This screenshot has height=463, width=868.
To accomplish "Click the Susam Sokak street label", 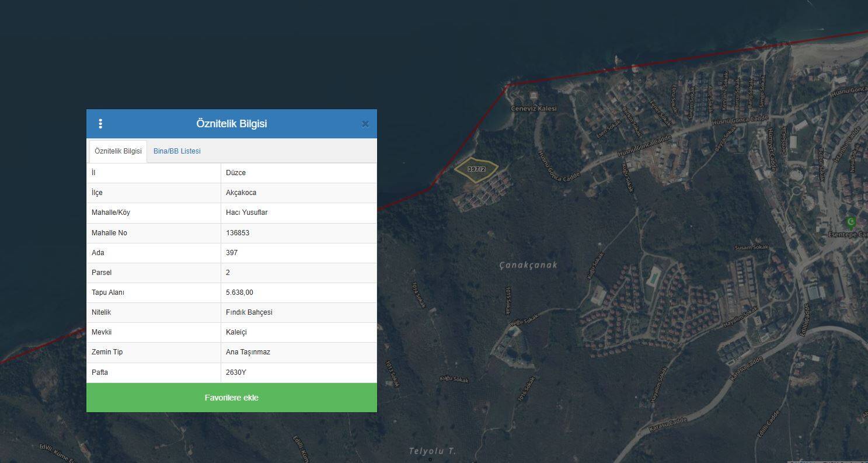I will 751,248.
